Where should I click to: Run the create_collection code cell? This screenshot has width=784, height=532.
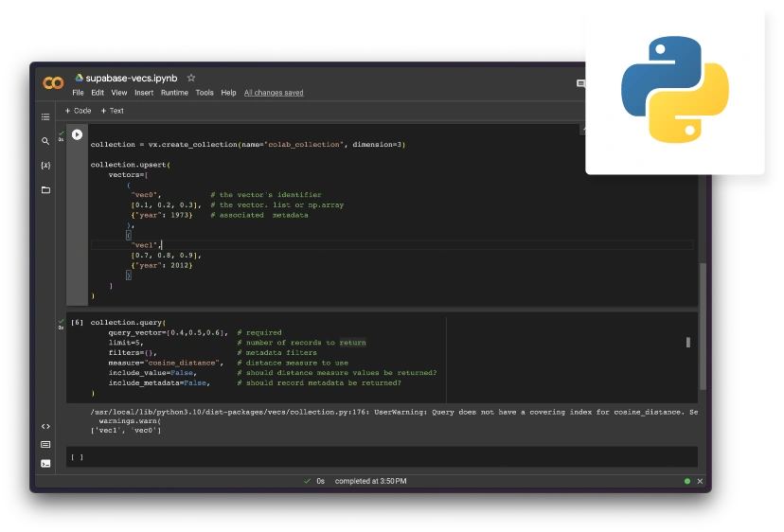[x=77, y=134]
